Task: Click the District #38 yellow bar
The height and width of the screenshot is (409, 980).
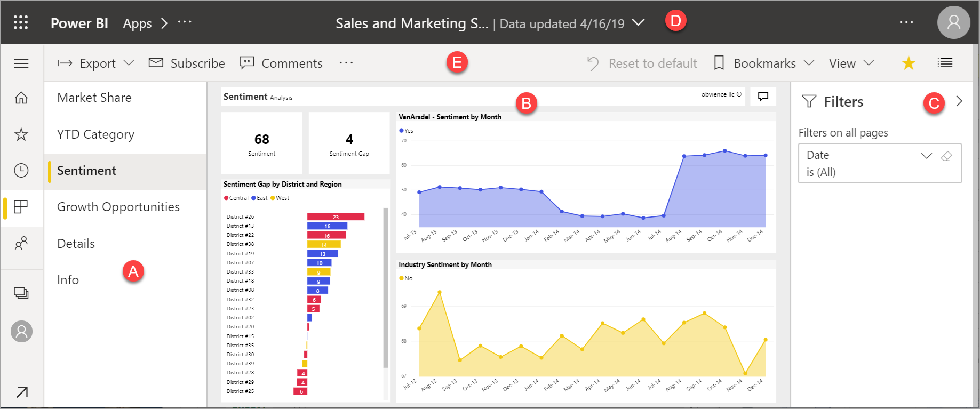Action: tap(324, 244)
